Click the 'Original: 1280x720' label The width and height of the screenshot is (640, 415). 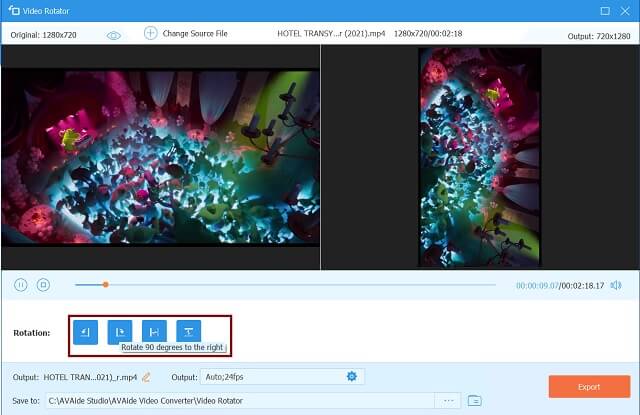click(x=43, y=35)
